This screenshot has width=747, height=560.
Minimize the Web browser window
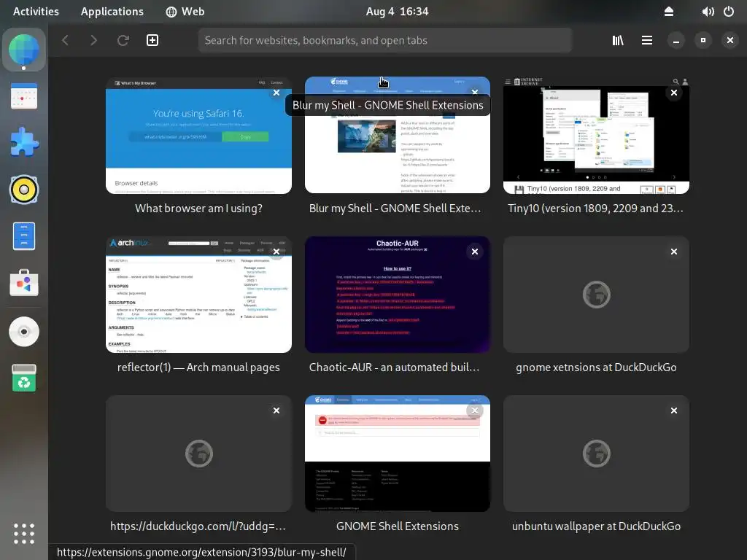pyautogui.click(x=676, y=41)
